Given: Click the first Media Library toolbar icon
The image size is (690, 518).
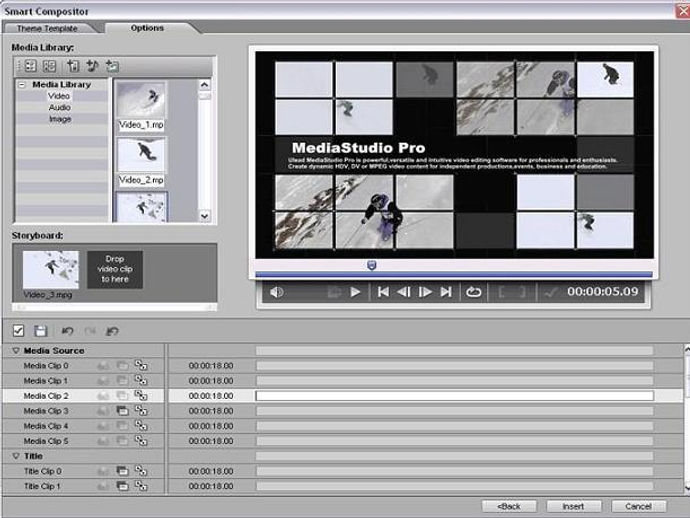Looking at the screenshot, I should pyautogui.click(x=30, y=66).
